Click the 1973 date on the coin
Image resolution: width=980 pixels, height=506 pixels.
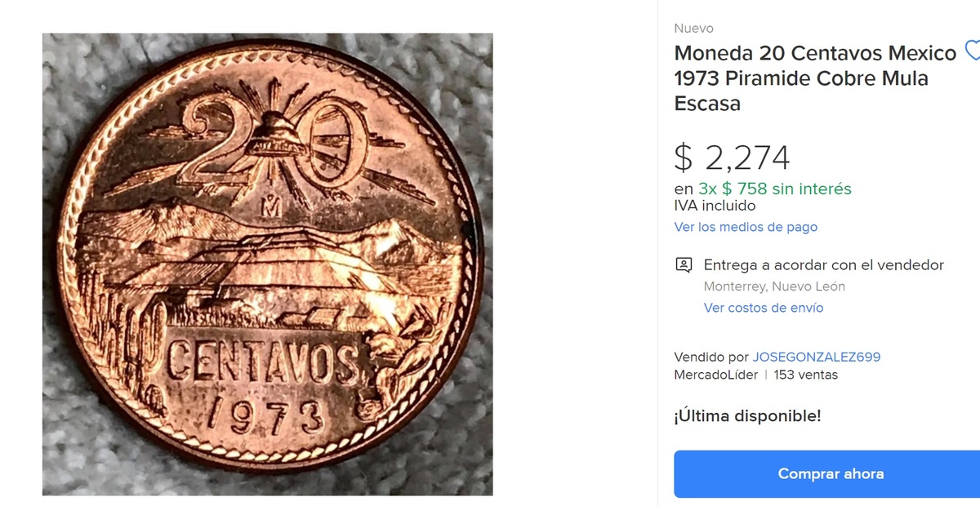click(265, 417)
